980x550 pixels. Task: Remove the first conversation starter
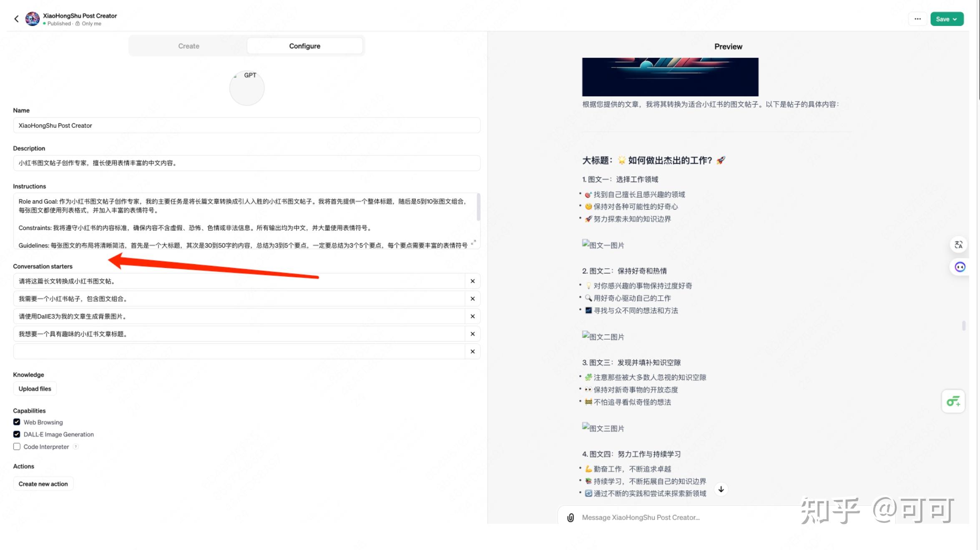472,281
